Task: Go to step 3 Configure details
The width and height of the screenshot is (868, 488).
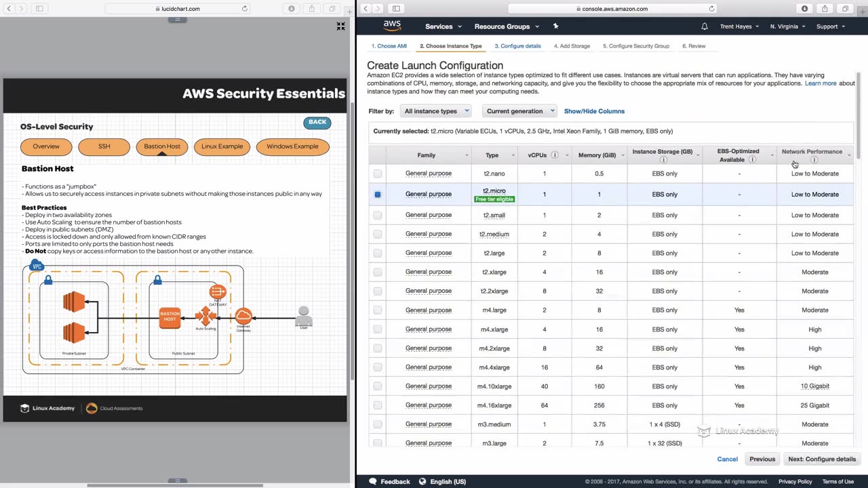Action: tap(517, 46)
